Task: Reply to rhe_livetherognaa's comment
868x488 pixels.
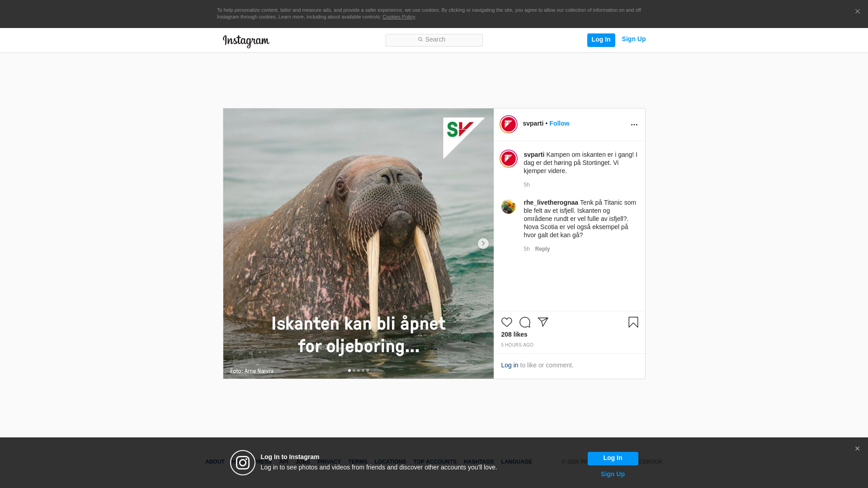Action: pos(542,249)
